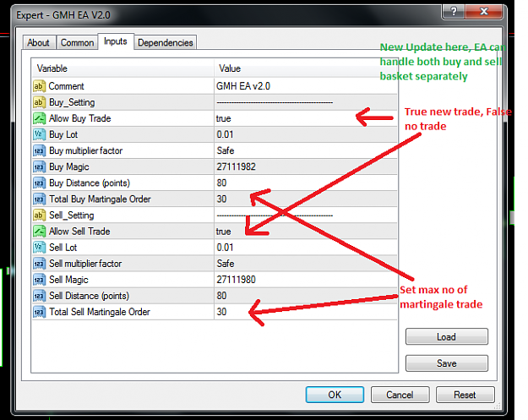Select the Total Sell Martingale Order variable name

100,312
